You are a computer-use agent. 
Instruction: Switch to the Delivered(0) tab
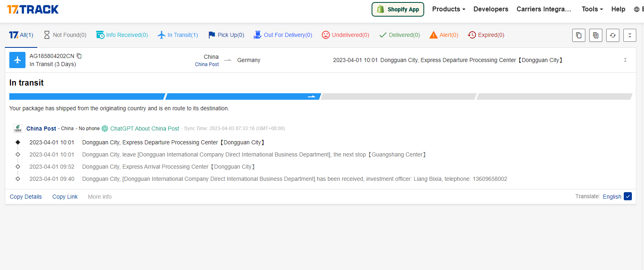coord(400,35)
